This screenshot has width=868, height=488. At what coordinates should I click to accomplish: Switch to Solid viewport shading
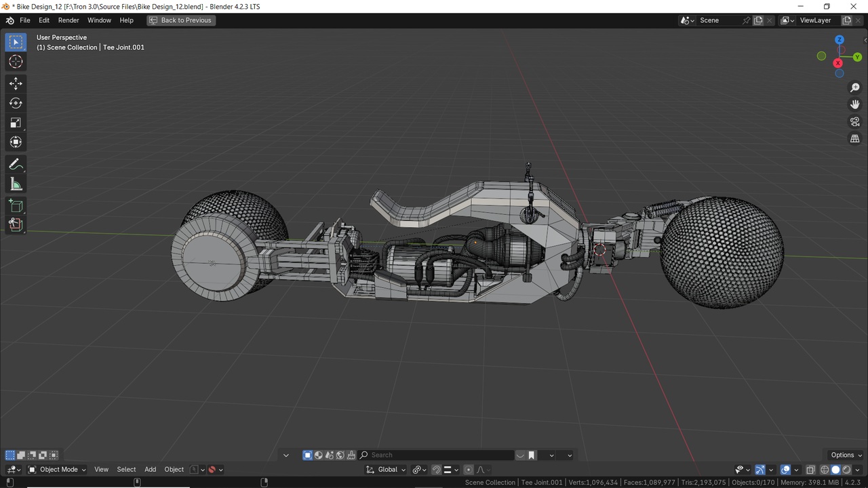[835, 470]
